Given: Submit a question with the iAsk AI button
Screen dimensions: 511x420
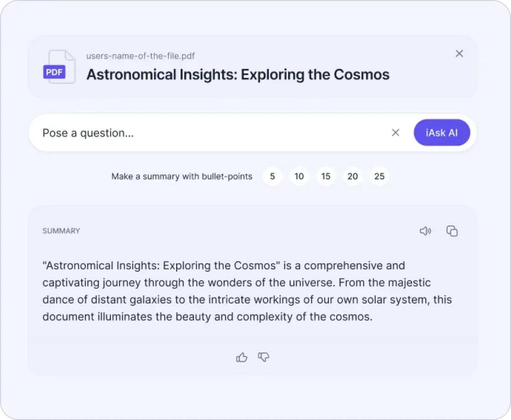Looking at the screenshot, I should pos(442,133).
